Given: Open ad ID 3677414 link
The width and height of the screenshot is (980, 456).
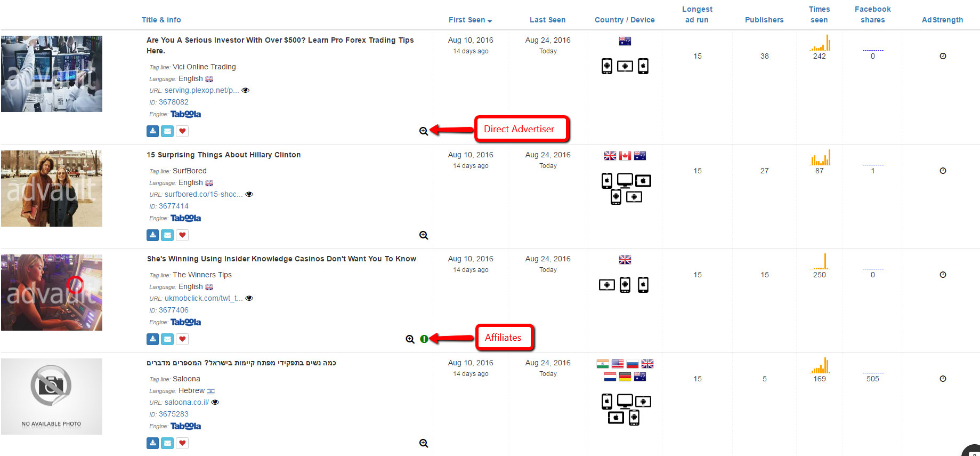Looking at the screenshot, I should pos(173,206).
